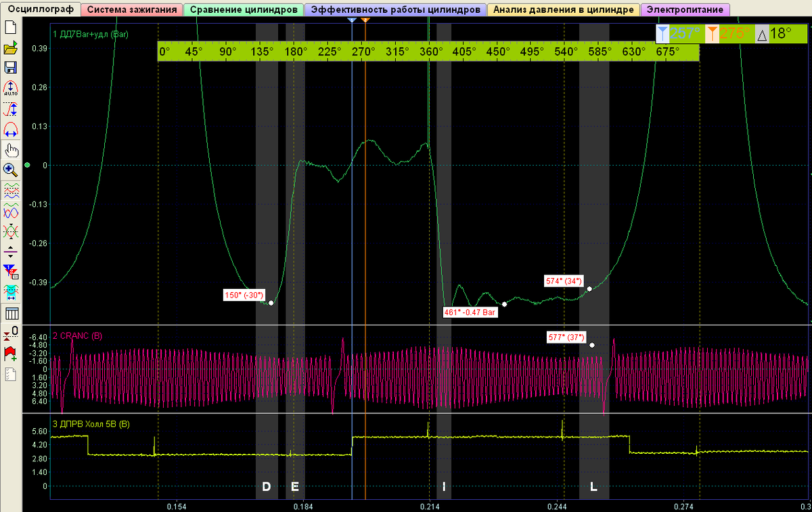This screenshot has width=812, height=512.
Task: Click the -0.39 pressure axis label
Action: pyautogui.click(x=39, y=283)
